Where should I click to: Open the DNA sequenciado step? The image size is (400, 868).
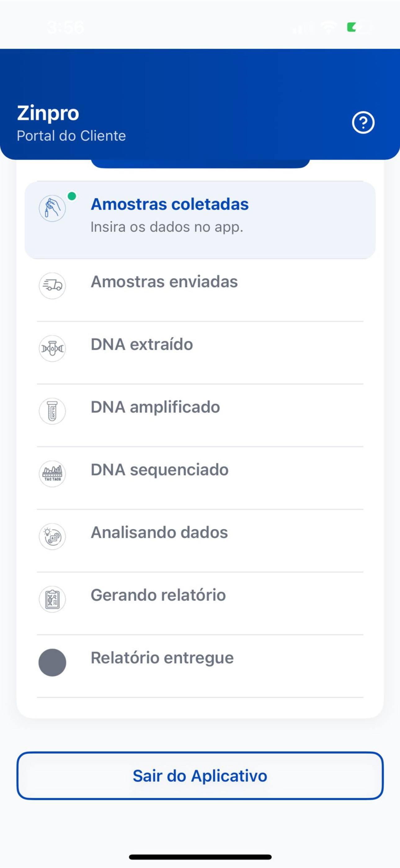coord(200,478)
